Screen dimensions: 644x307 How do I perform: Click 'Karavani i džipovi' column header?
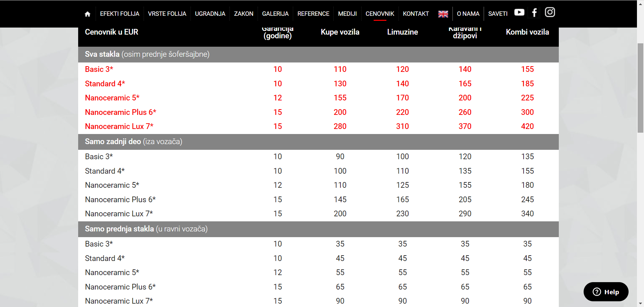465,33
